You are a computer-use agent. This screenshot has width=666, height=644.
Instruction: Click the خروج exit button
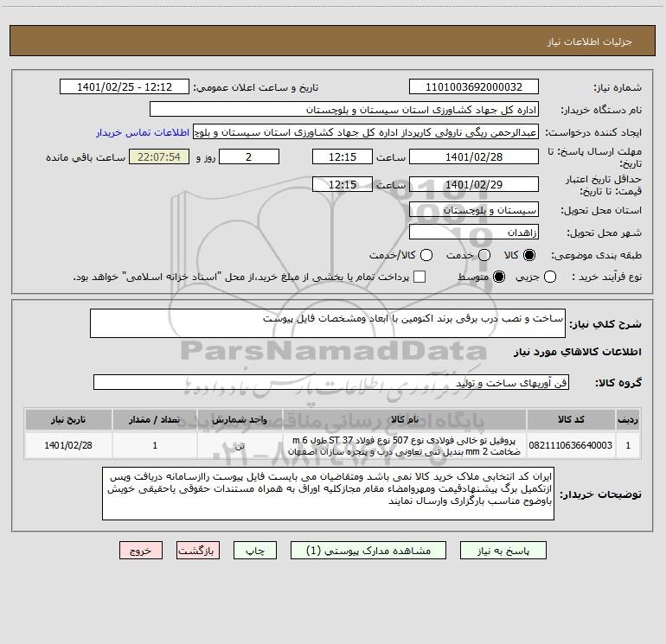[x=141, y=550]
